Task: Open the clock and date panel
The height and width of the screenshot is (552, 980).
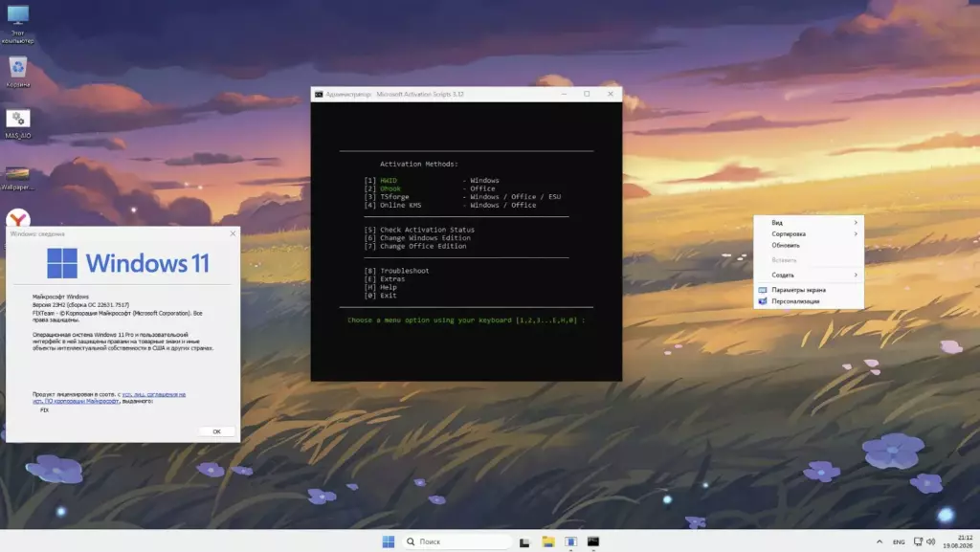Action: point(957,541)
